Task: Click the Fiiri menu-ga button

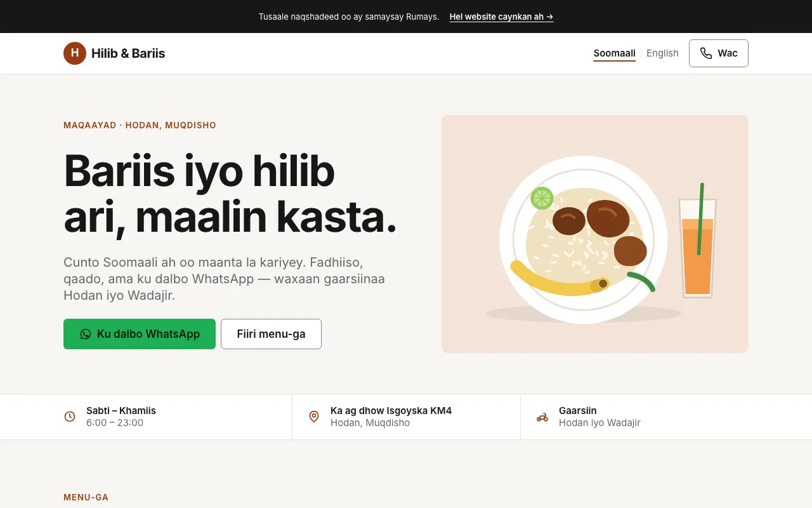Action: [x=271, y=334]
